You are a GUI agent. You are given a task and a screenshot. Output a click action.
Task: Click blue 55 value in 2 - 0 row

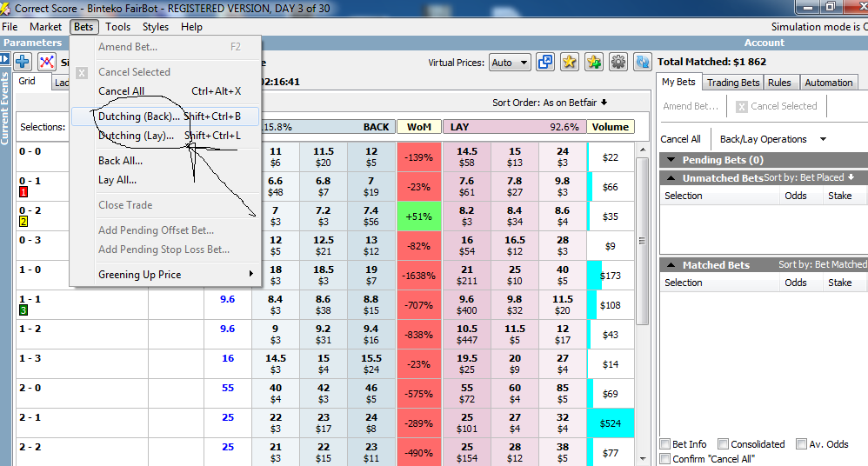coord(228,388)
